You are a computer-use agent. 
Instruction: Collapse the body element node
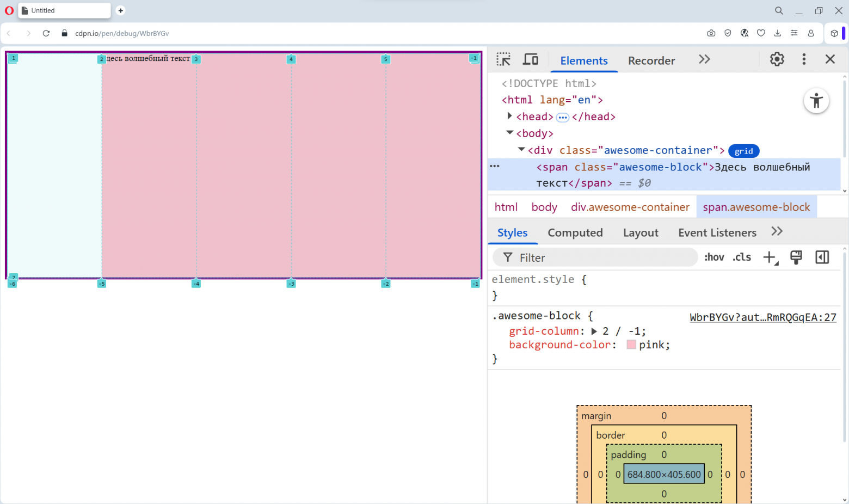point(509,133)
